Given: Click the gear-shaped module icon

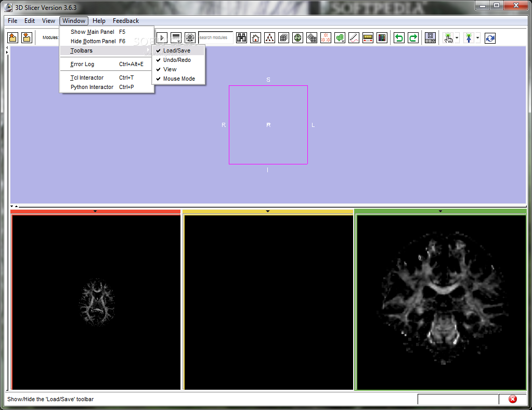Looking at the screenshot, I should (x=190, y=37).
